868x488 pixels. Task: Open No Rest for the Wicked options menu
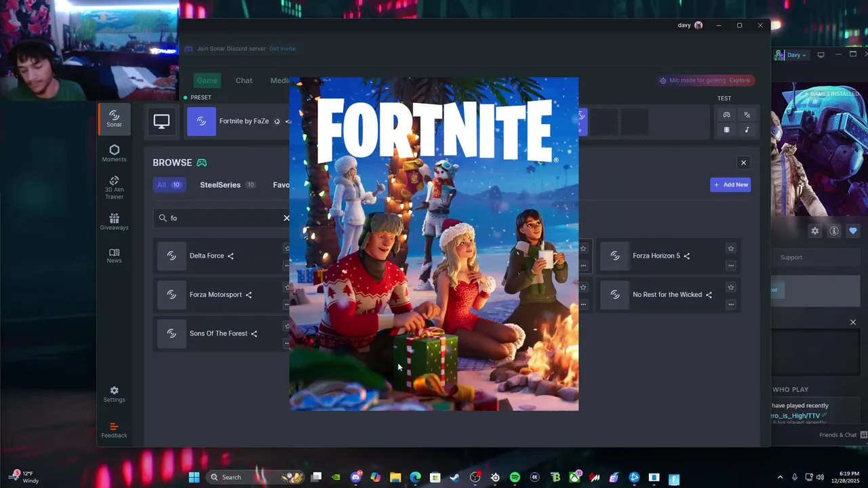click(731, 304)
